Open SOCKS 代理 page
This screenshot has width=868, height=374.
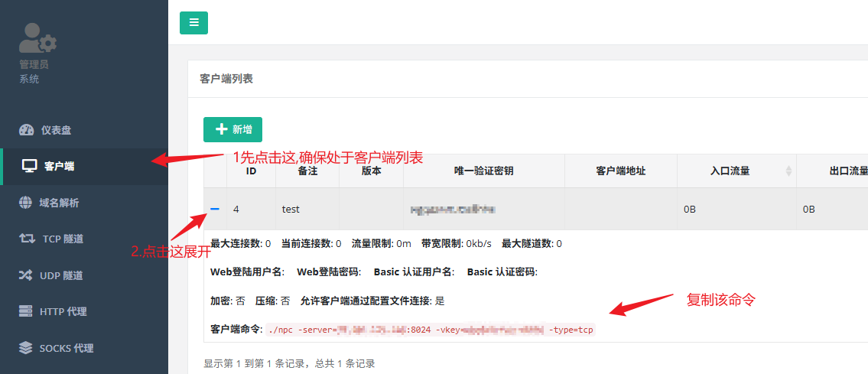coord(84,348)
